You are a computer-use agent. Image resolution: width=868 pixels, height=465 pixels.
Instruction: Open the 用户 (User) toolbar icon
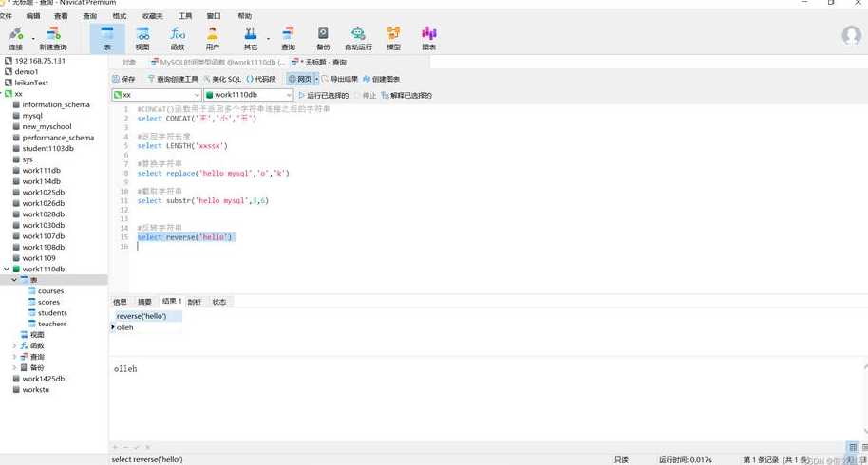coord(213,38)
